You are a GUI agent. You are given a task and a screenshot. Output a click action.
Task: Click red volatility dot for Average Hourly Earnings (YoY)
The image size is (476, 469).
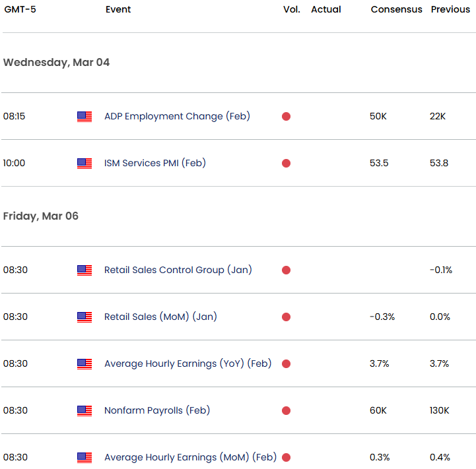coord(286,364)
